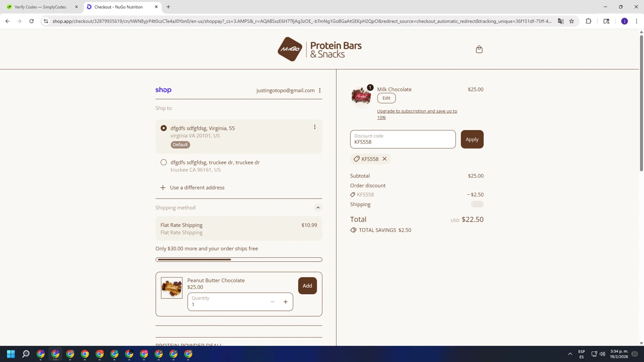
Task: Click network icon in system tray
Action: click(594, 354)
